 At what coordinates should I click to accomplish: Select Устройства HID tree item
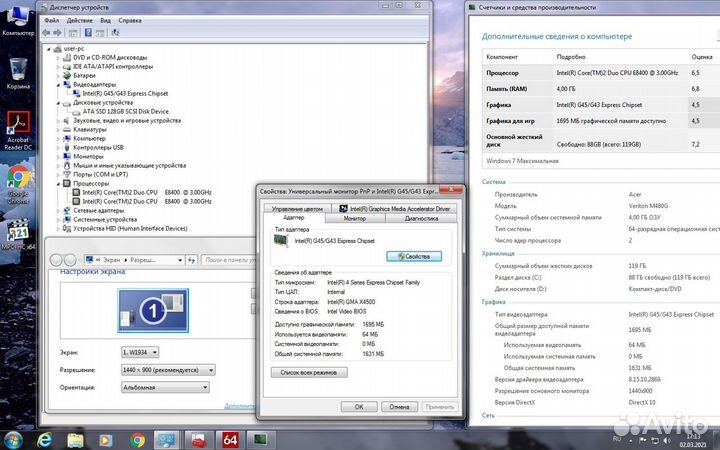[130, 228]
